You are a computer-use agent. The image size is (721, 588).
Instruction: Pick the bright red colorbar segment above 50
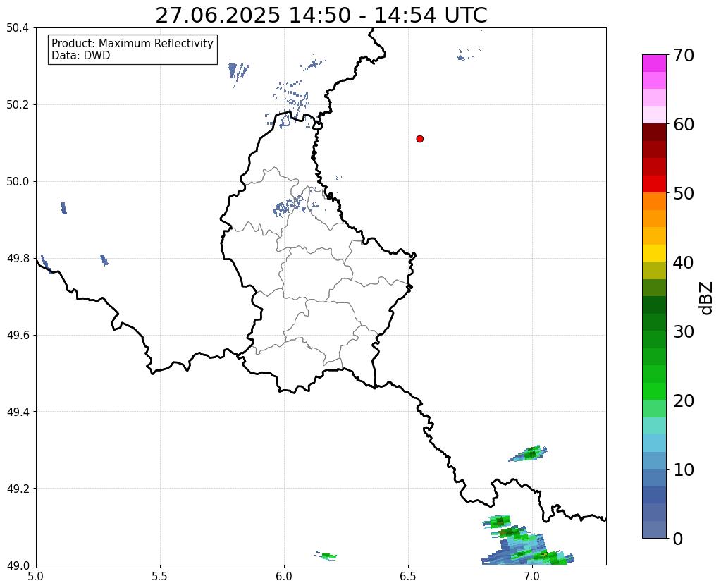[654, 184]
